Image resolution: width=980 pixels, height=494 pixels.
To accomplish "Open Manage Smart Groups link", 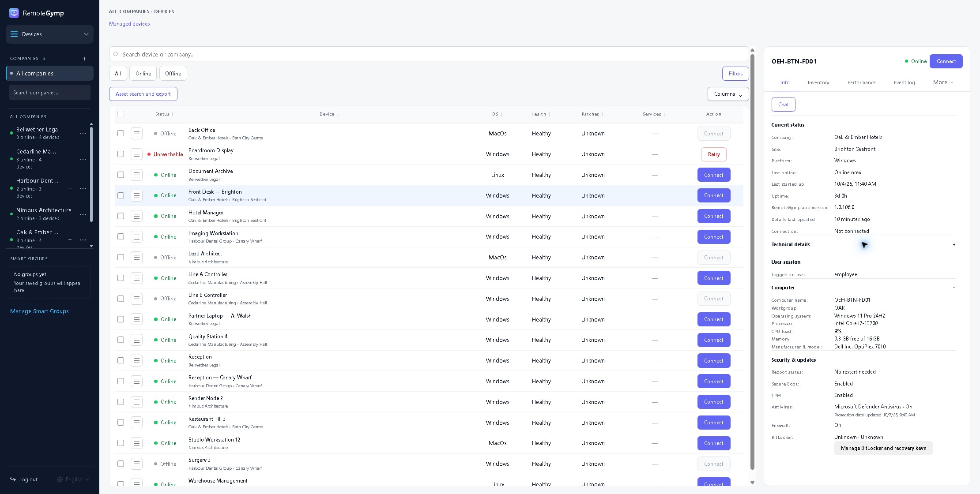I will [39, 311].
